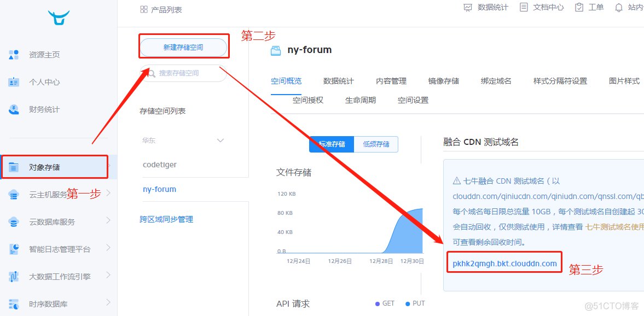
Task: Click the 12月30日 date label
Action: point(412,261)
